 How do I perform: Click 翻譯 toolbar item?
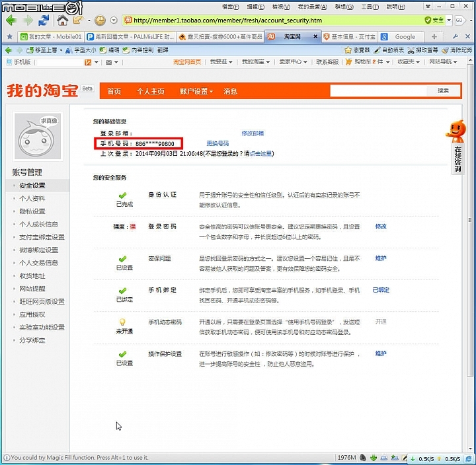point(163,50)
